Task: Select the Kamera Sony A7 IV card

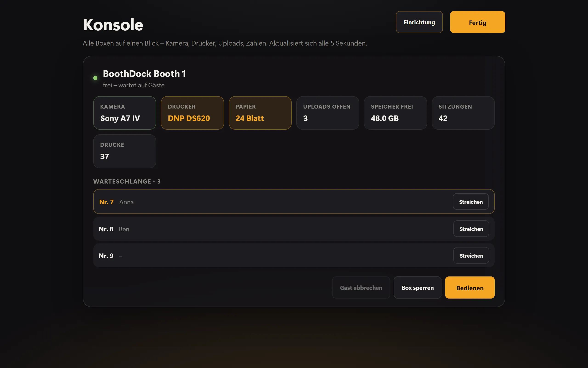Action: pyautogui.click(x=125, y=113)
